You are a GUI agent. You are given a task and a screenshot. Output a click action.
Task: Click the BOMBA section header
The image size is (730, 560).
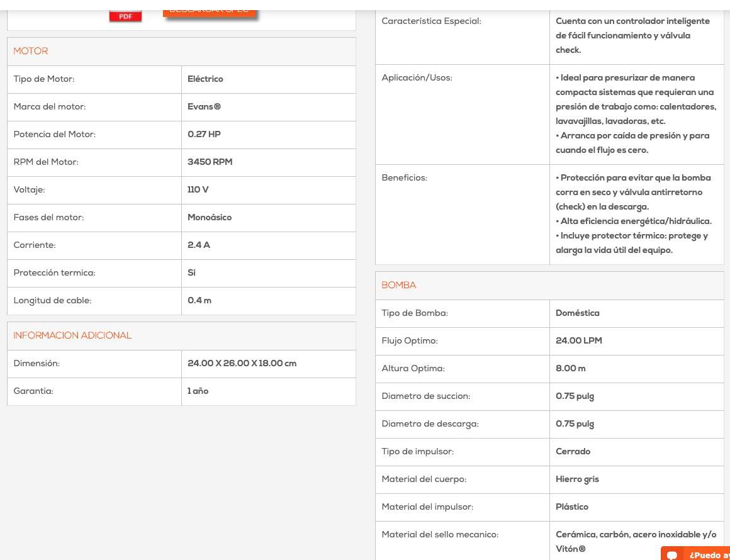click(x=399, y=286)
